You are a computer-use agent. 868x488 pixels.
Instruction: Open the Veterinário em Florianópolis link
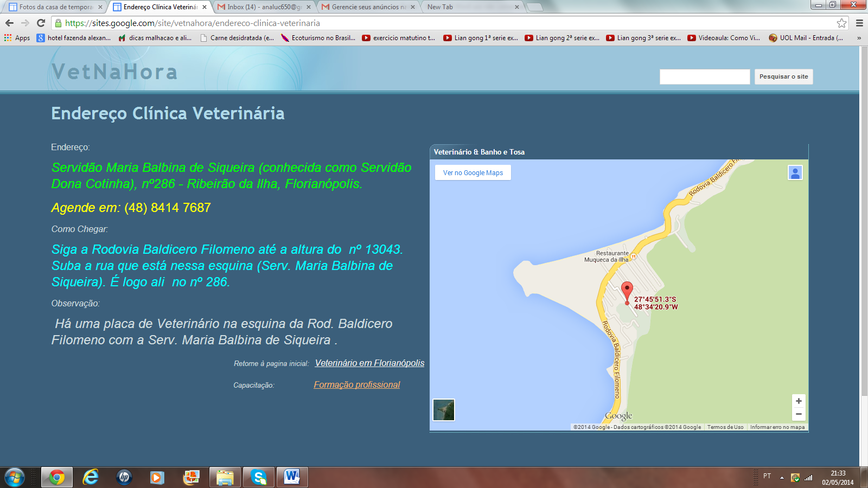[369, 363]
